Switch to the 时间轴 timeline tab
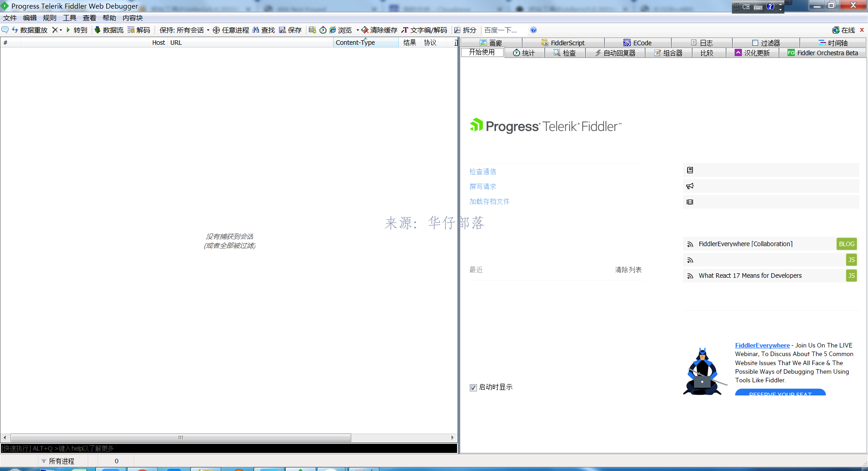 pyautogui.click(x=833, y=43)
